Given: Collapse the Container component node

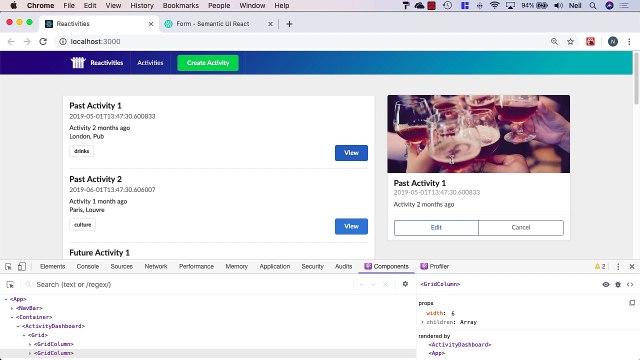Looking at the screenshot, I should (x=12, y=317).
